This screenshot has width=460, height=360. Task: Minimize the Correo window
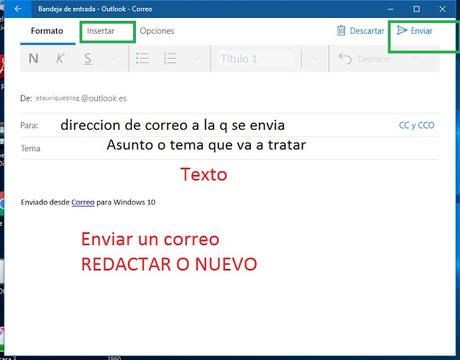[x=391, y=9]
